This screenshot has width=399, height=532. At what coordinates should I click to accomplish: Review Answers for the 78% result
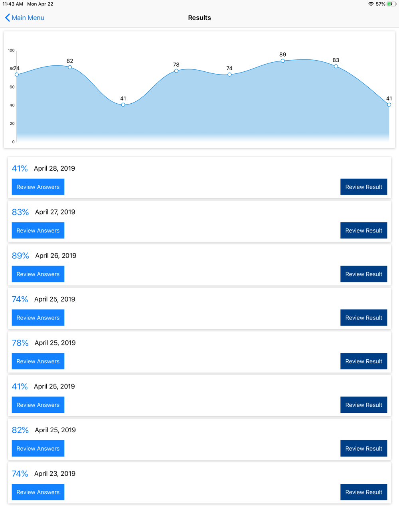[38, 361]
